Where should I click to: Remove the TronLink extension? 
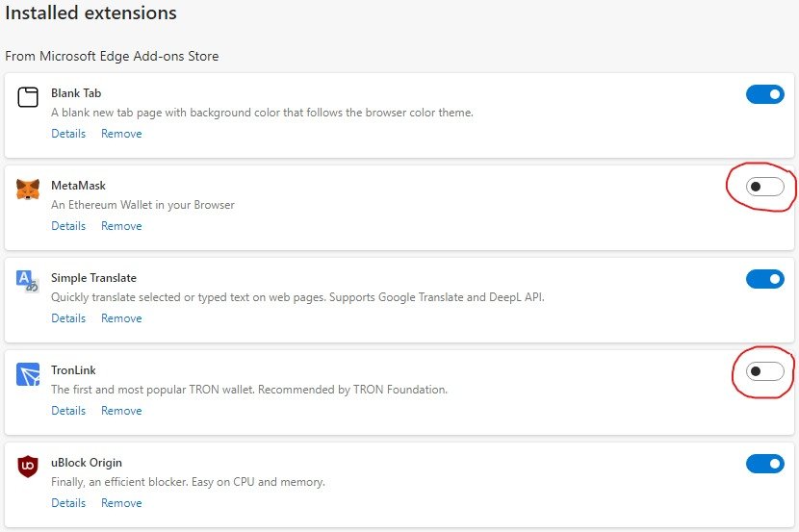(121, 411)
